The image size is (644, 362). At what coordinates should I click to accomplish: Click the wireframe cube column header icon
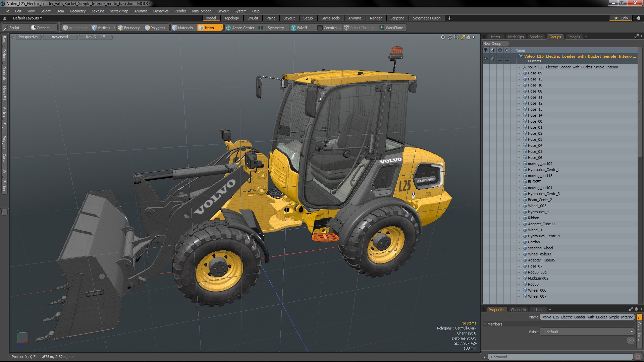pyautogui.click(x=500, y=50)
